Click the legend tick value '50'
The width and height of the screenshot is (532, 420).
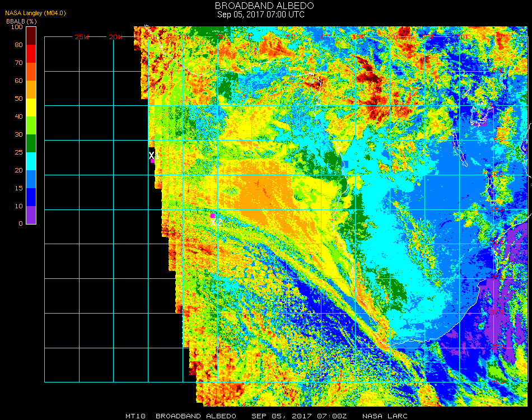[18, 99]
